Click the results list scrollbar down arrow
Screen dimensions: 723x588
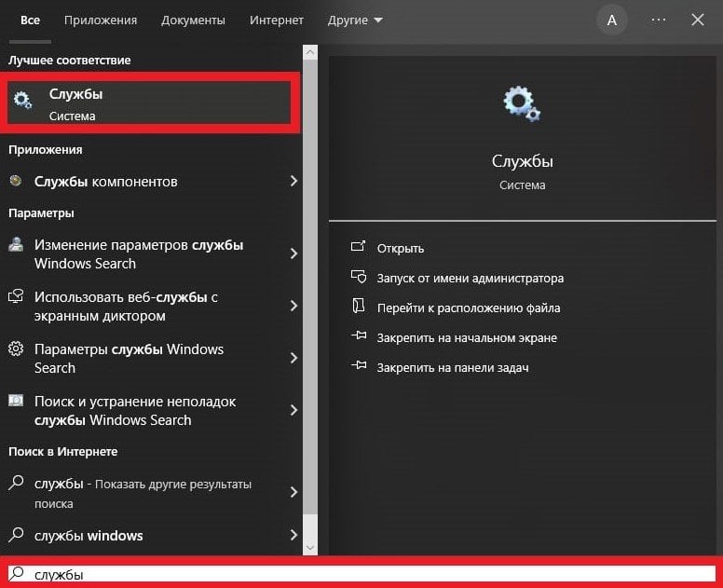[x=310, y=547]
